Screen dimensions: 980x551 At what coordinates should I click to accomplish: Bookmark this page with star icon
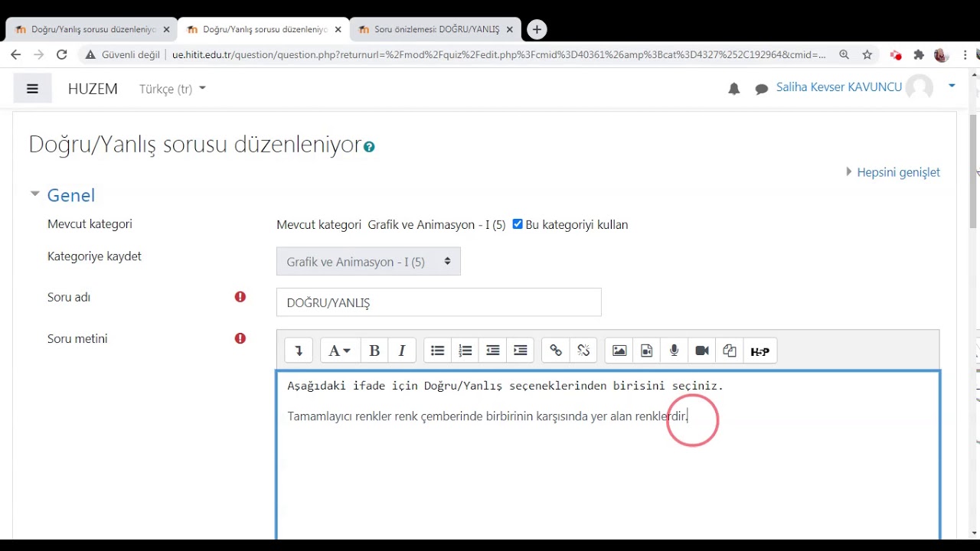tap(867, 54)
